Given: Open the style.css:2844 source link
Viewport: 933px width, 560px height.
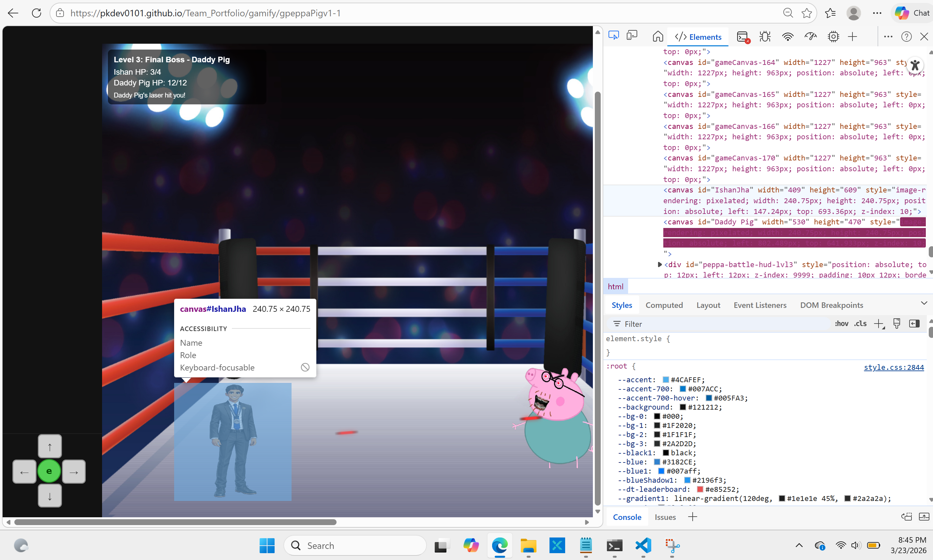Looking at the screenshot, I should click(894, 367).
